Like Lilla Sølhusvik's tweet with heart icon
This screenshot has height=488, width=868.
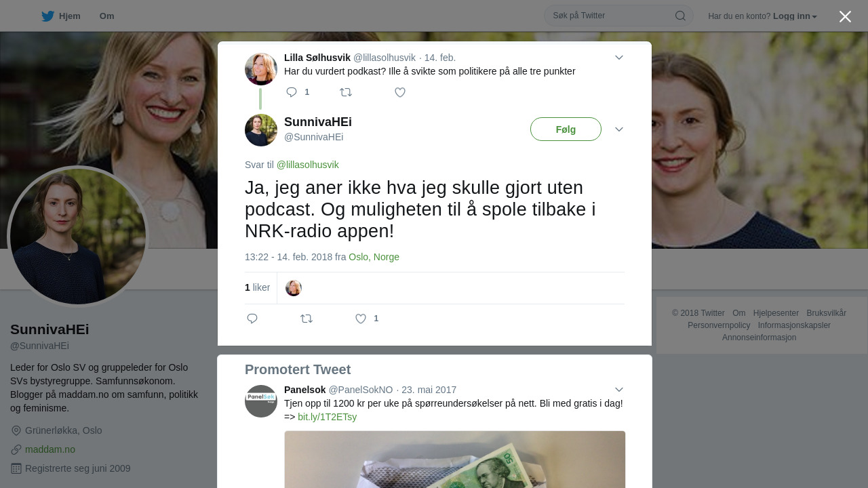[400, 92]
